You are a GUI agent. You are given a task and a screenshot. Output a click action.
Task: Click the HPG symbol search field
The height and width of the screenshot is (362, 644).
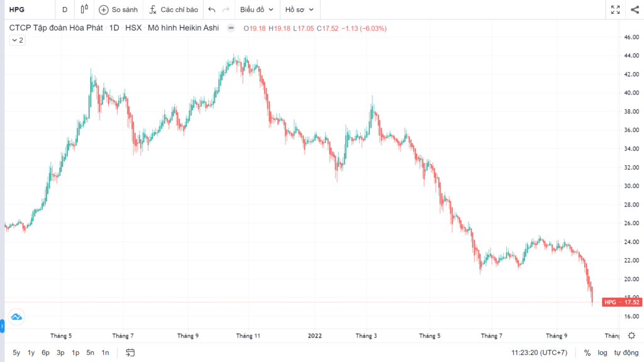coord(30,9)
